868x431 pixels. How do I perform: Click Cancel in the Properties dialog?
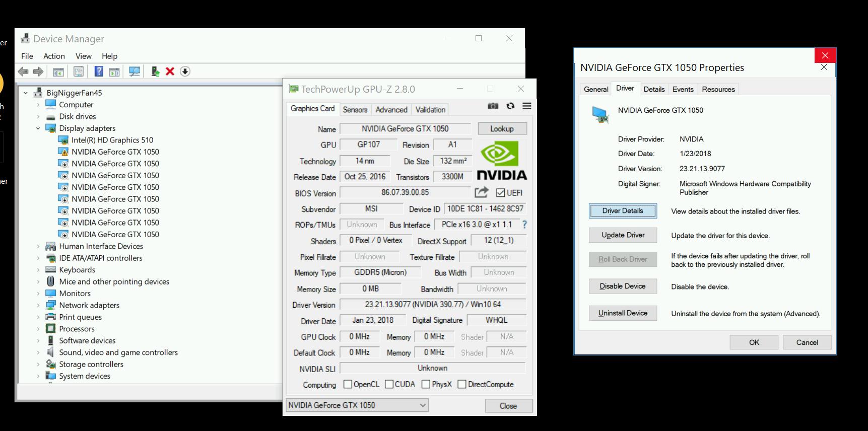pos(807,342)
